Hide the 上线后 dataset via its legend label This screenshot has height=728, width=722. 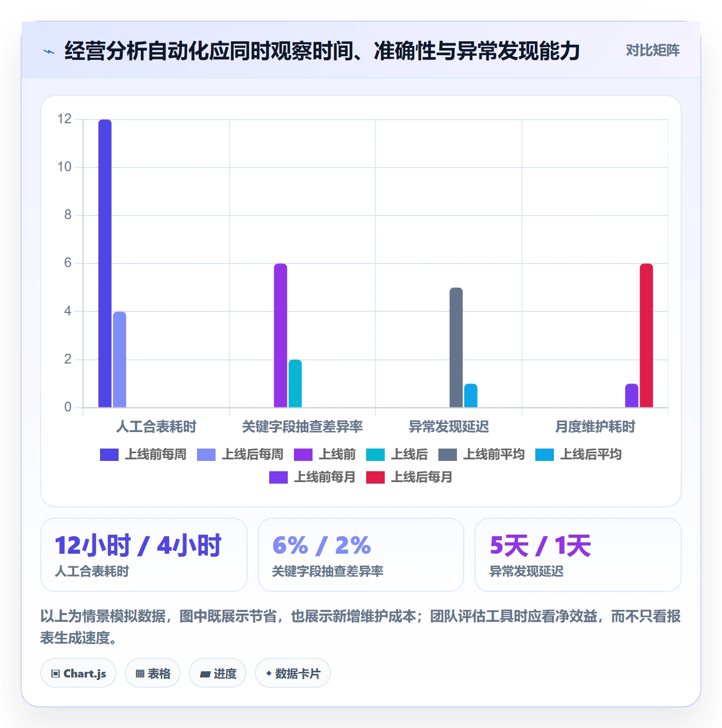point(409,455)
